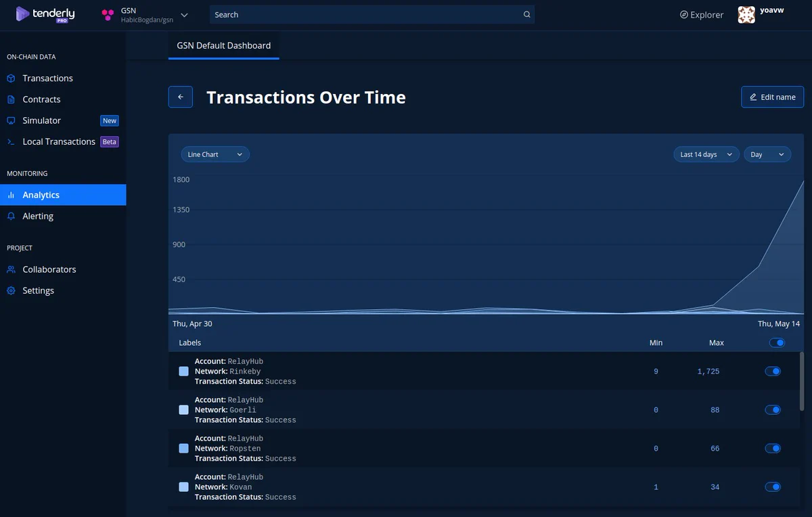Image resolution: width=812 pixels, height=517 pixels.
Task: Click the Transactions cube icon
Action: click(x=11, y=78)
